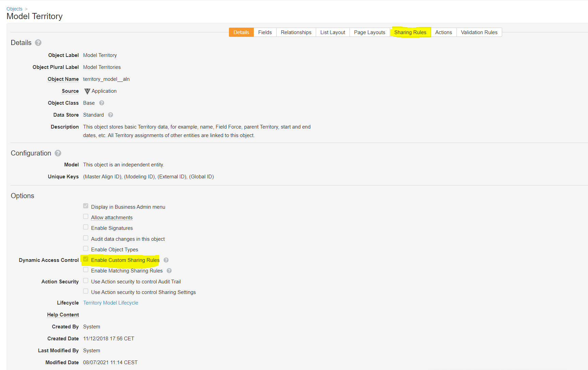Click help icon for Enable Custom Sharing Rules
The width and height of the screenshot is (588, 370).
pos(166,260)
